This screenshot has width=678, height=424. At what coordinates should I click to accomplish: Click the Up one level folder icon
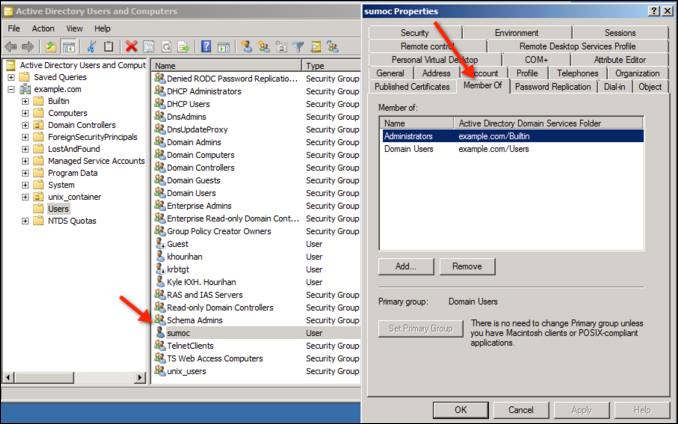click(x=50, y=46)
